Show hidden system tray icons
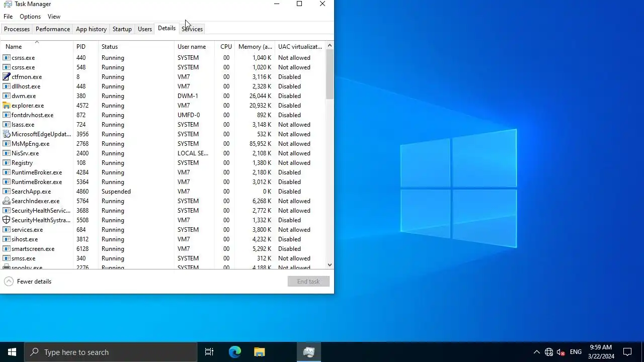Image resolution: width=644 pixels, height=362 pixels. click(536, 352)
